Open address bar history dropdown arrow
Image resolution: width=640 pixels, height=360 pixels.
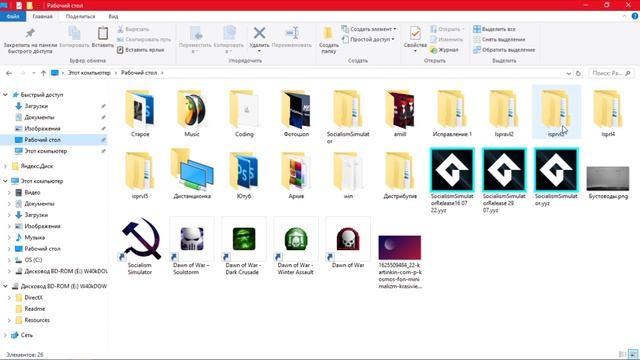tap(569, 73)
